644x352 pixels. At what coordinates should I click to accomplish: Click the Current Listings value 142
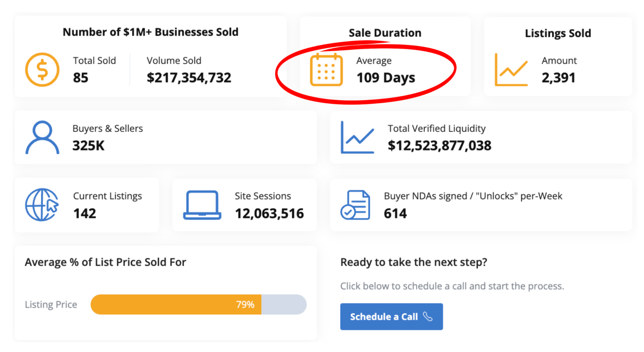(x=85, y=214)
